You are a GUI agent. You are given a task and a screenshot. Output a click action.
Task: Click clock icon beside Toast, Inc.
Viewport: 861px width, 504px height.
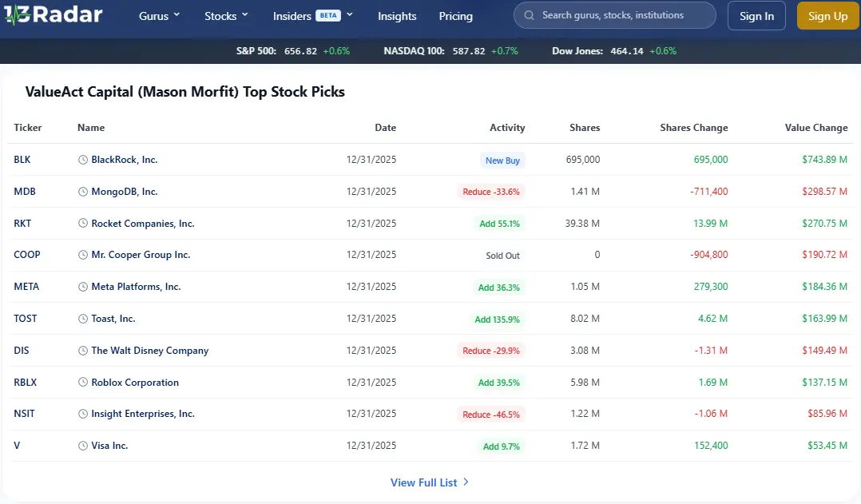83,319
